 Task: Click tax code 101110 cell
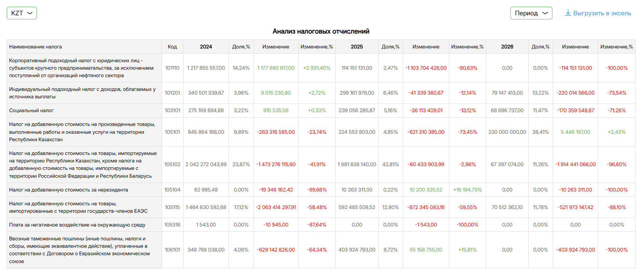click(x=172, y=68)
